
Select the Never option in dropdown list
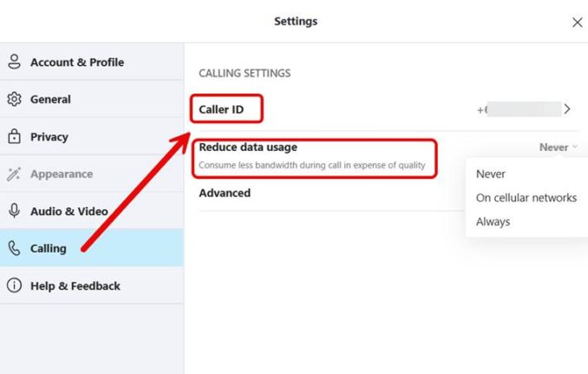click(491, 174)
